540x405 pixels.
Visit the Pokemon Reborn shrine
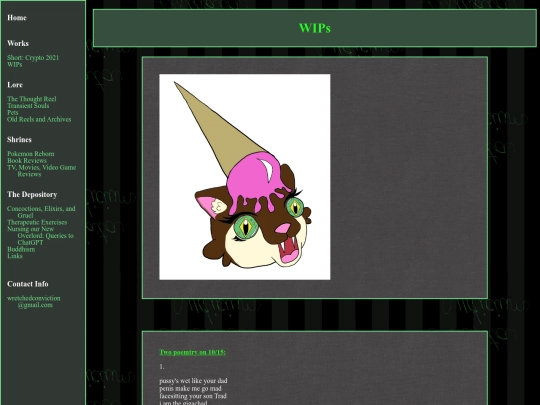(x=31, y=154)
